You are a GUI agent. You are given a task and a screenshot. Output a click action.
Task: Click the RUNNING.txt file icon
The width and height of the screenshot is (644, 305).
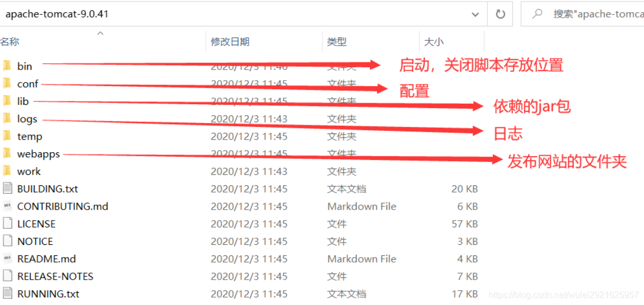[x=7, y=293]
